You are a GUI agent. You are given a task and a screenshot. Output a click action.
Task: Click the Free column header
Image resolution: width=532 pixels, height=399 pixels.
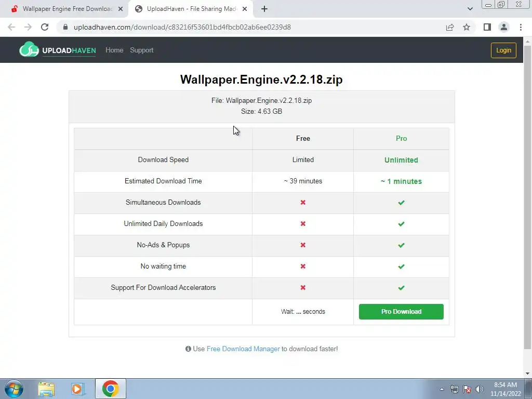pyautogui.click(x=303, y=138)
